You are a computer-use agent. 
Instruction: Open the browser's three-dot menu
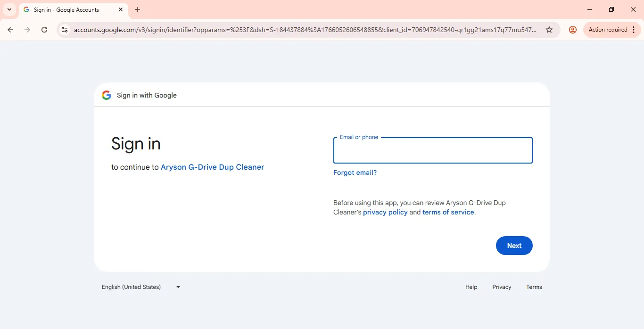[x=633, y=29]
